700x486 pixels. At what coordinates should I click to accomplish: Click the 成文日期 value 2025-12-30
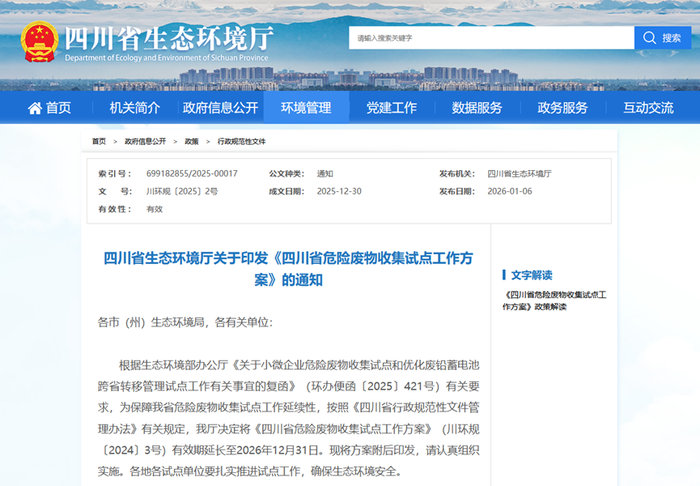[x=339, y=191]
